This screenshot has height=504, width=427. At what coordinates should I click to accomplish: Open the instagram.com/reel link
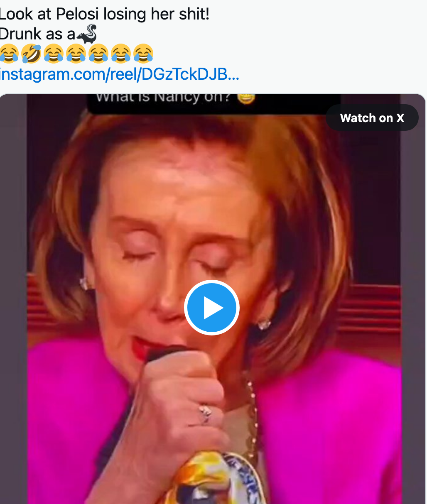point(120,74)
